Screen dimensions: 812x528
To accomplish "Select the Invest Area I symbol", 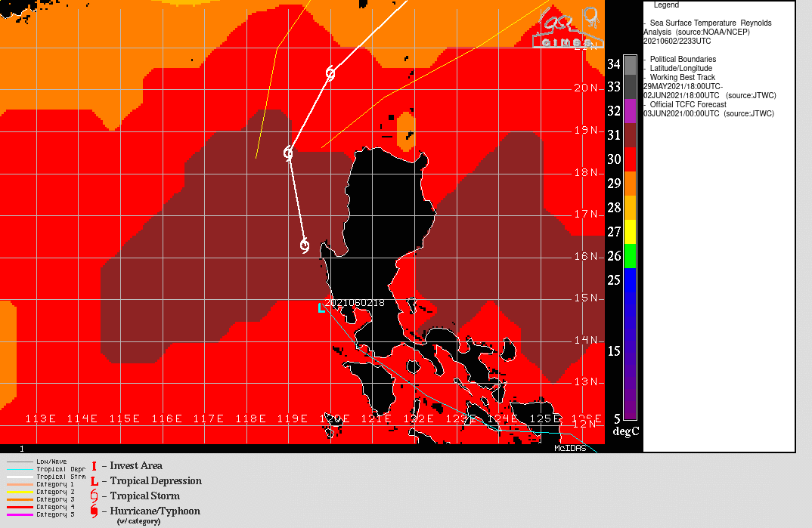I will click(x=93, y=465).
